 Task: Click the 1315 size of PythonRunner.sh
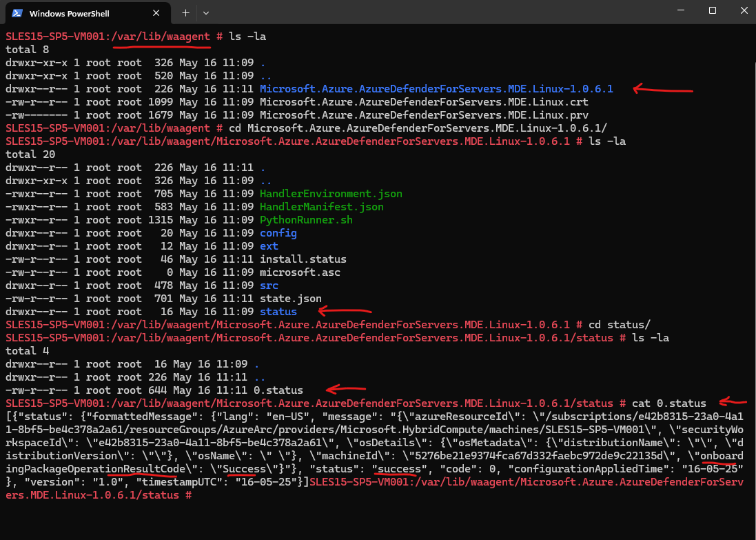pyautogui.click(x=161, y=219)
